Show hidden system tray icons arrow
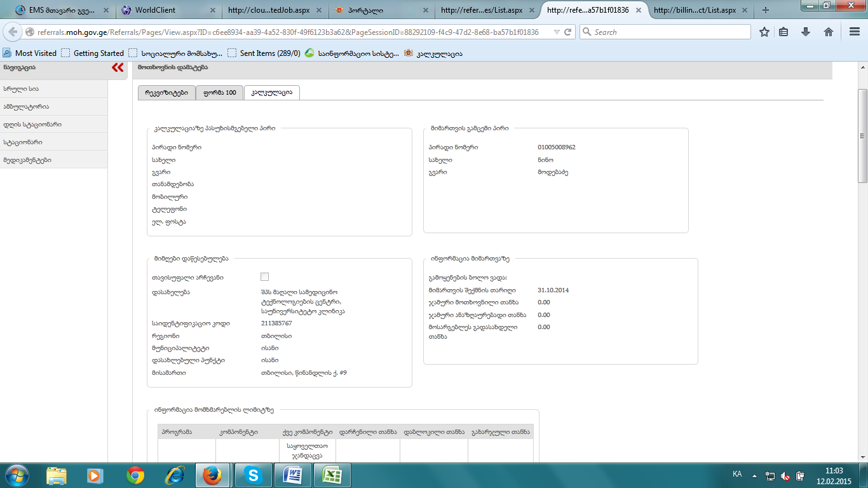868x488 pixels. [754, 475]
